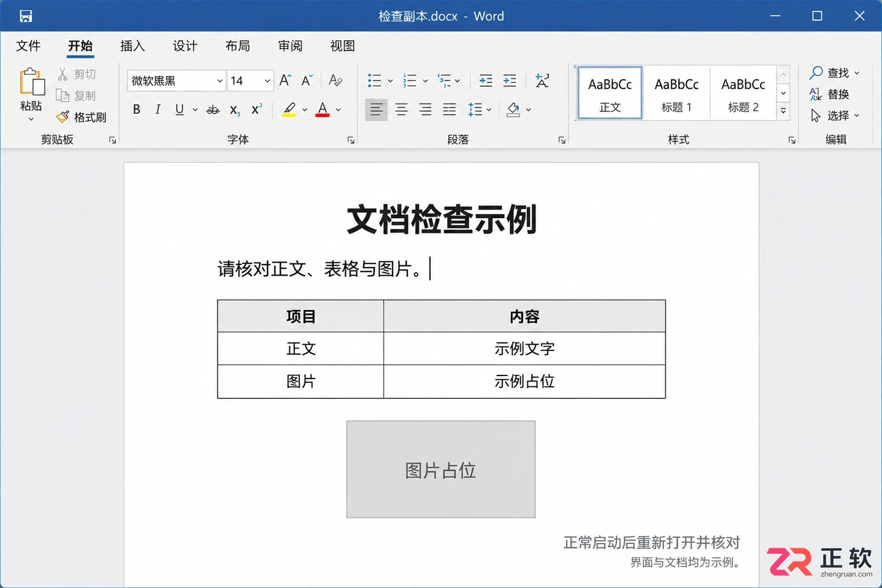Toggle strikethrough formatting
The width and height of the screenshot is (882, 588).
[213, 110]
